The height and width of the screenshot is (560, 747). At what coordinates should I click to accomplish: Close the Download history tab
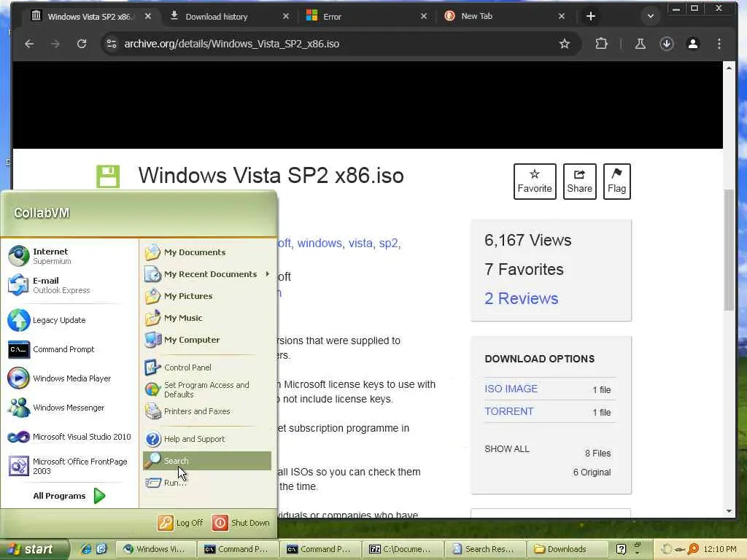pyautogui.click(x=285, y=16)
